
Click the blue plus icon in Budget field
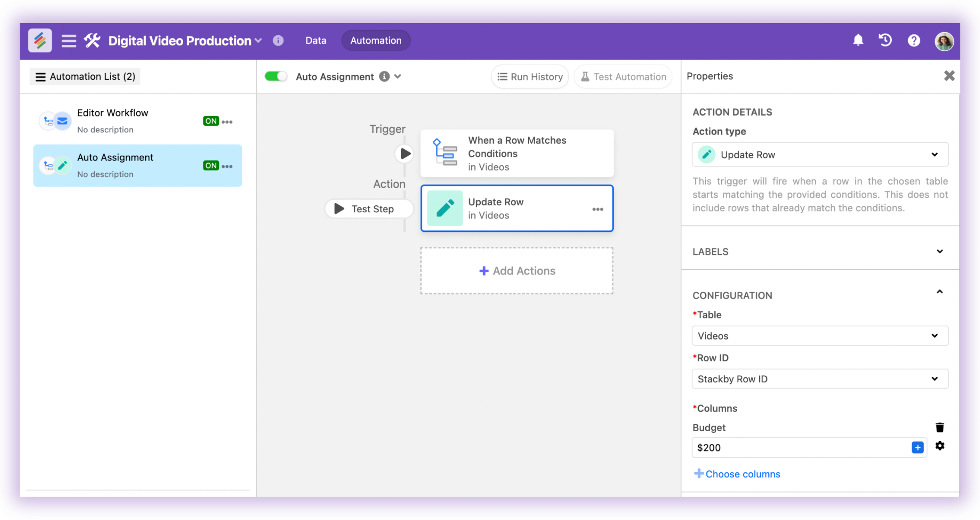point(917,447)
